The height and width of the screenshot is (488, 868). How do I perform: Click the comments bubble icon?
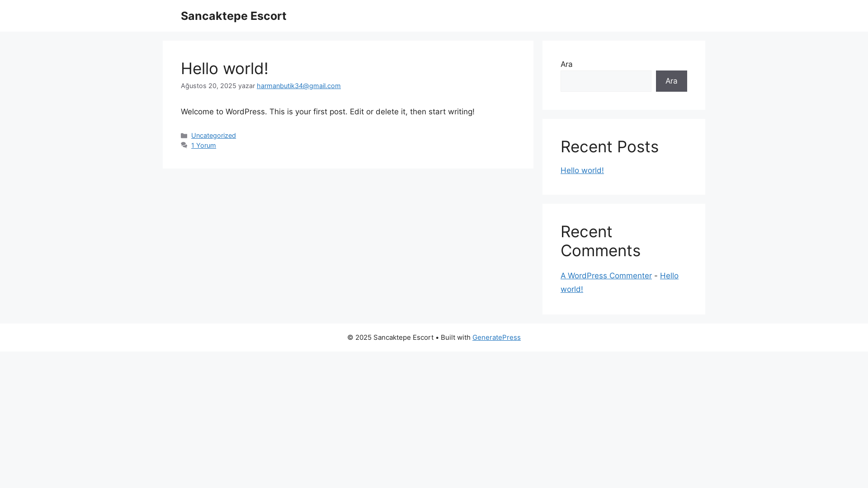184,145
